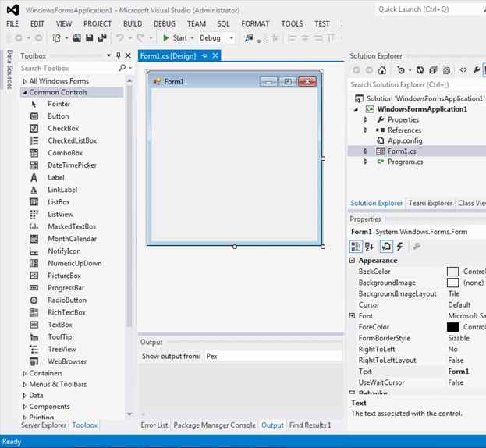
Task: Expand the References tree node
Action: (366, 130)
